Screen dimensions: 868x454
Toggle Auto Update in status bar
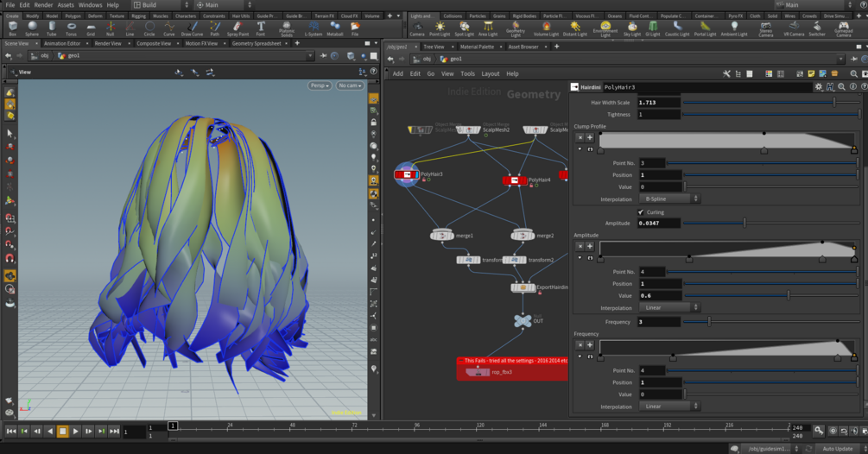(837, 449)
